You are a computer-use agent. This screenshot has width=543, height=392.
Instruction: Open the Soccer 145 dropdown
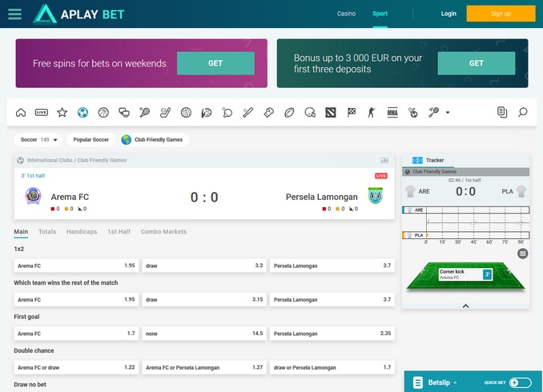click(x=38, y=140)
